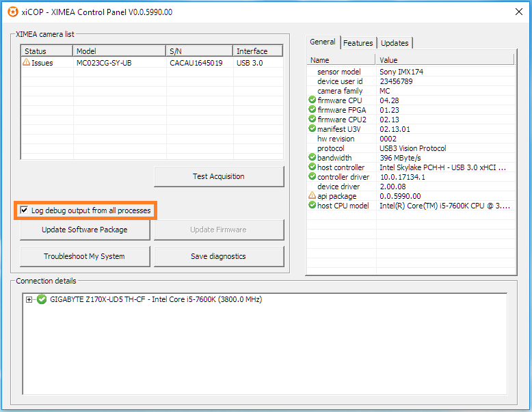Viewport: 532px width, 412px height.
Task: Click firmware CPU value 04.28
Action: [389, 100]
